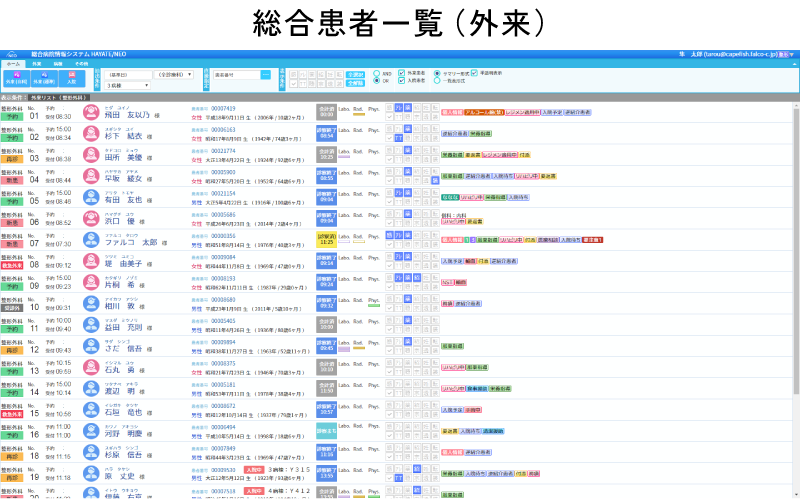
Task: Open patient number link 00006163
Action: pos(223,130)
